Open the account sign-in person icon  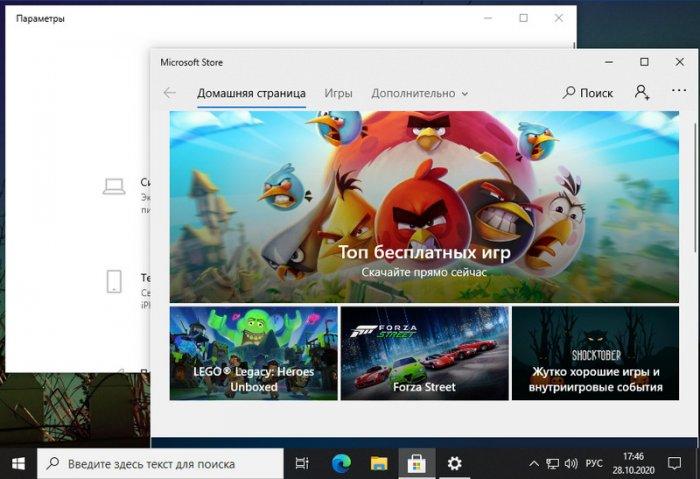642,92
